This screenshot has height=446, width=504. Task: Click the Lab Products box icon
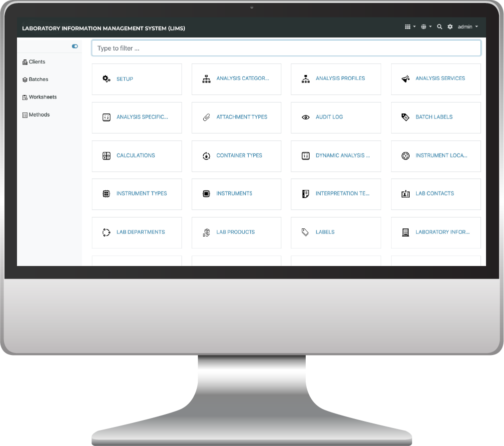206,232
